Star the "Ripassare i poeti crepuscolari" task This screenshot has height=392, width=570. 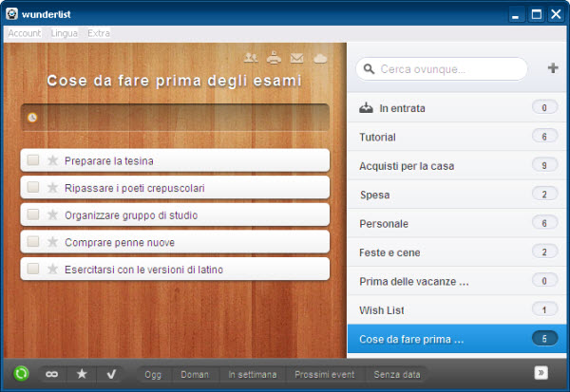(x=53, y=188)
